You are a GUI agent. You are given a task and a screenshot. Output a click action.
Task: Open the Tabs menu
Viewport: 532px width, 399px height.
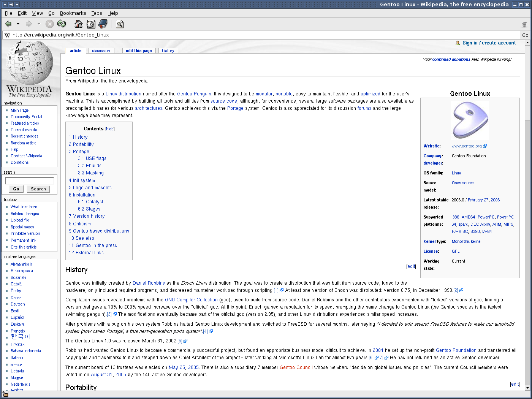point(97,13)
